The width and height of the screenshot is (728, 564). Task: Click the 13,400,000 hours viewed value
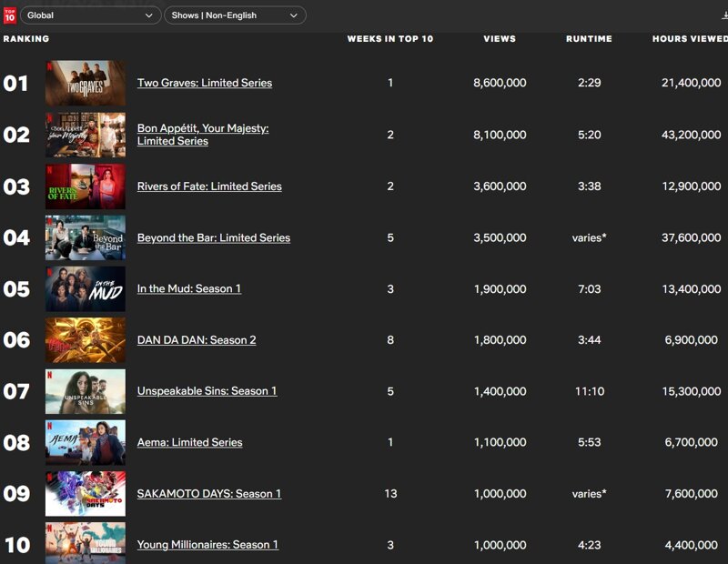point(692,288)
